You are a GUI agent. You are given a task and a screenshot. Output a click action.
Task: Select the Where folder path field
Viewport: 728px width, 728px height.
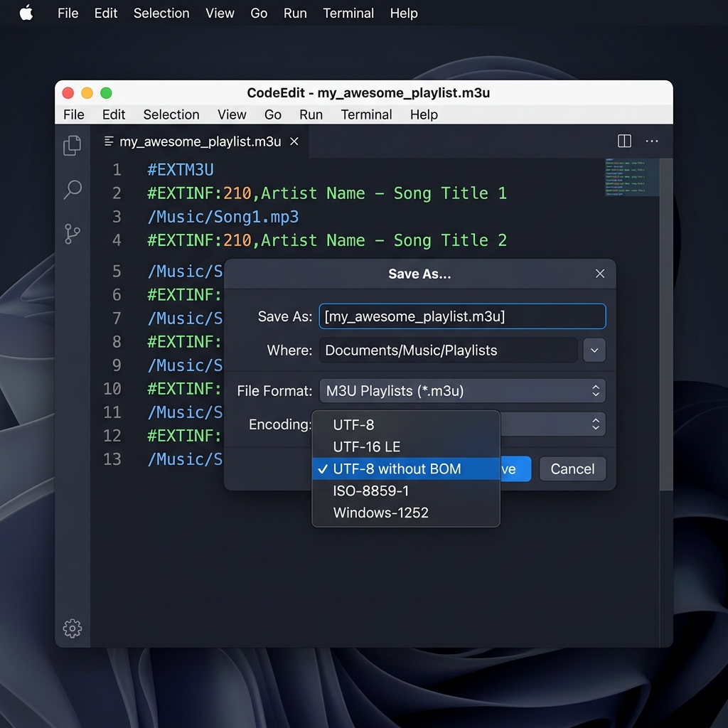pyautogui.click(x=448, y=350)
